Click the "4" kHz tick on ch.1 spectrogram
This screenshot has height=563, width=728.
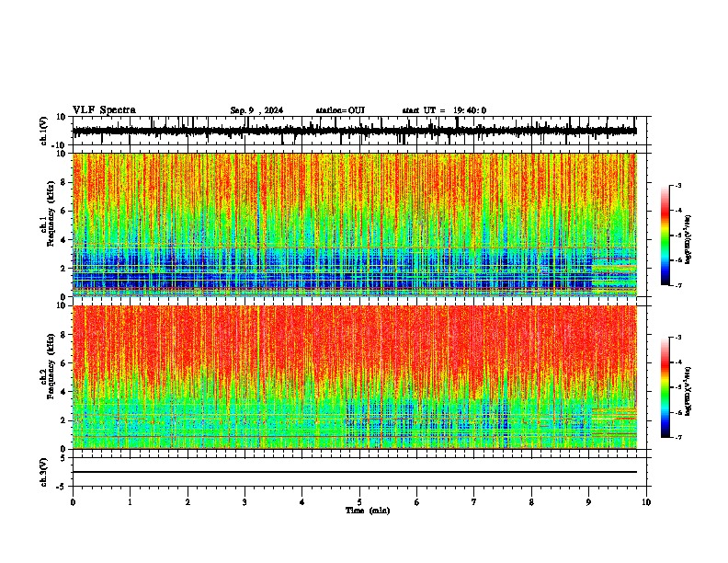click(x=63, y=240)
